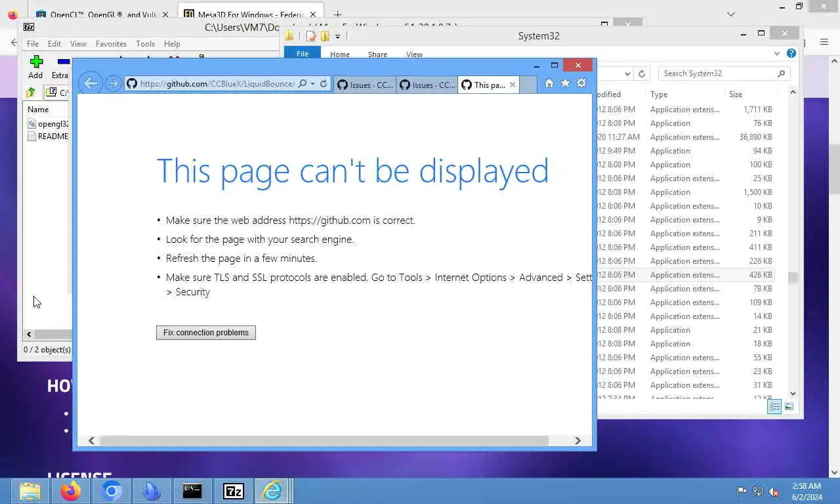The width and height of the screenshot is (840, 504).
Task: Open the Home ribbon tab in Explorer
Action: (x=340, y=54)
